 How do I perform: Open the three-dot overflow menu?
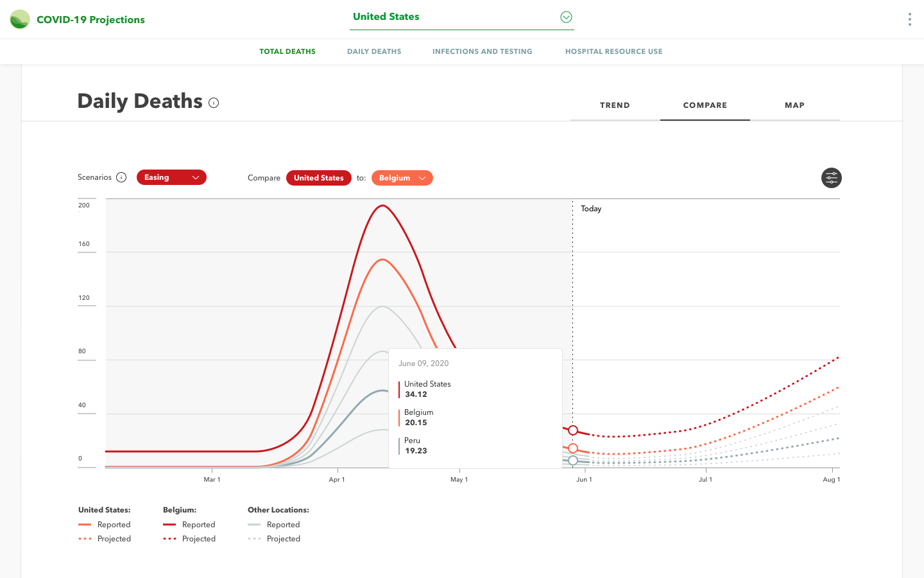click(x=909, y=19)
